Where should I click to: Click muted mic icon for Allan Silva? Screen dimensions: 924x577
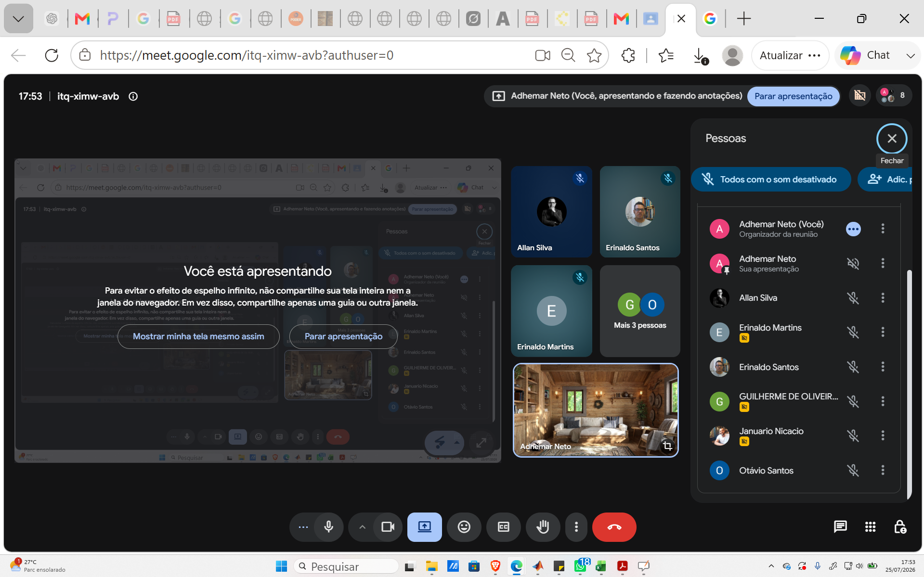(853, 298)
